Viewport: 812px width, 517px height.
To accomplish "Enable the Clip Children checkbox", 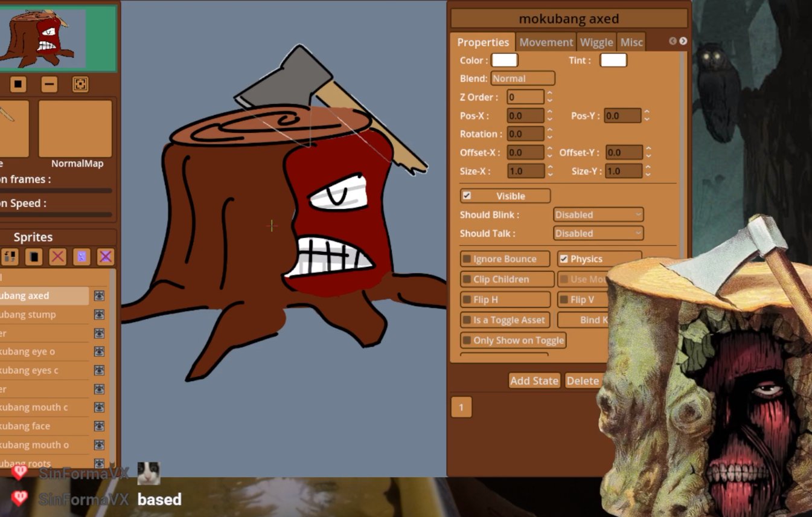I will click(x=467, y=280).
